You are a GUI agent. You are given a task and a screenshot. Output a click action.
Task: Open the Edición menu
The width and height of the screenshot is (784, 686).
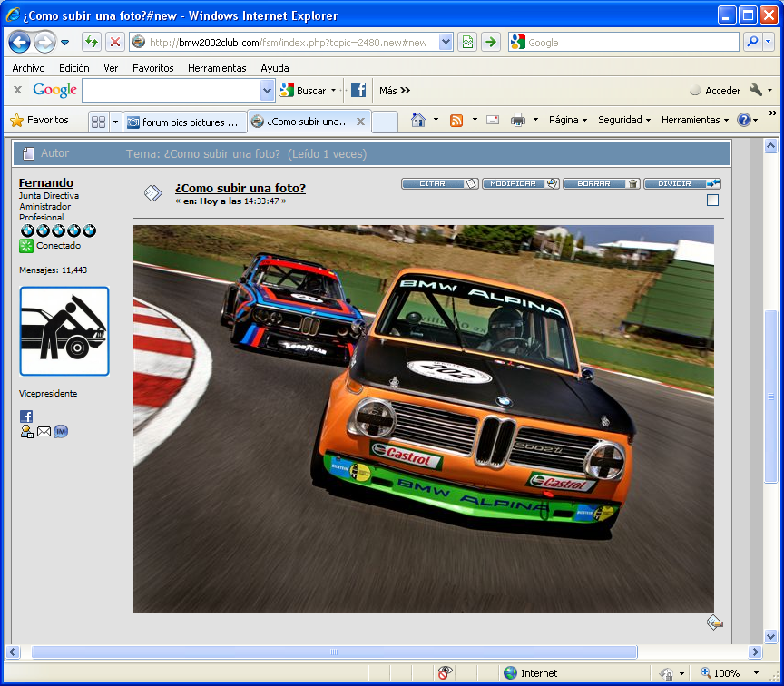[x=74, y=68]
